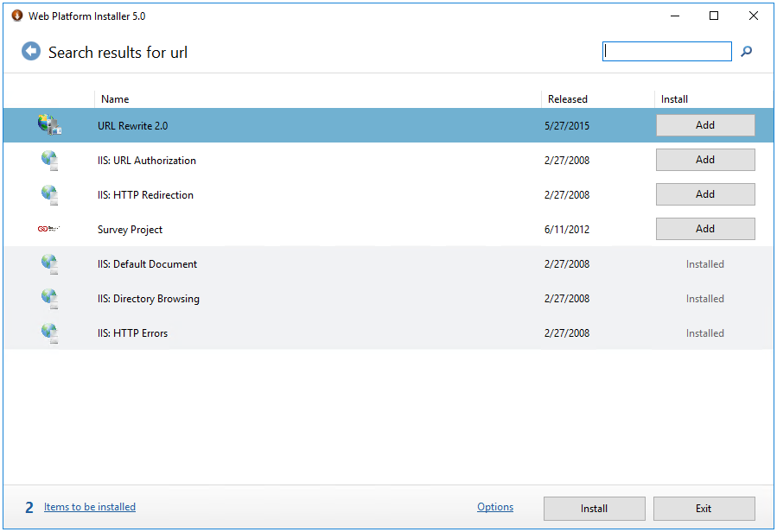Add URL Rewrite 2.0 to install list
777x532 pixels.
(705, 125)
